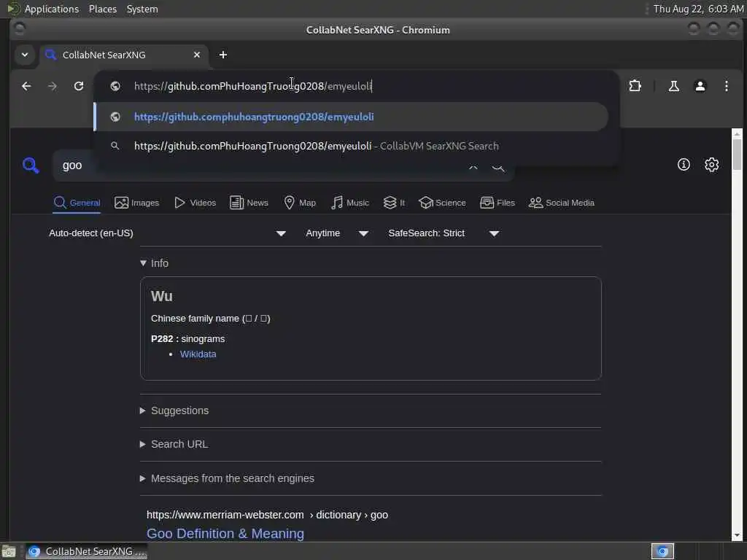Switch to Music search category

350,203
